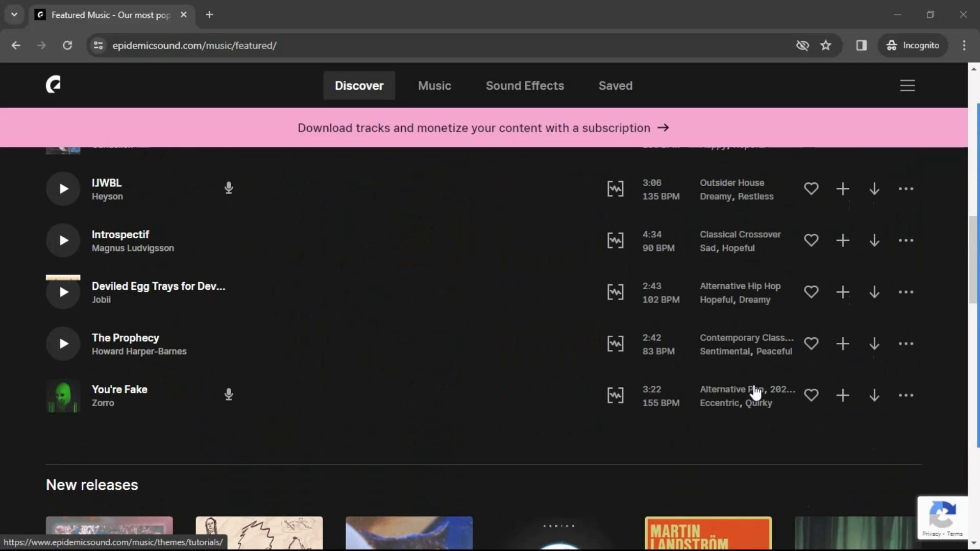
Task: Click the Epidemic Sound logo
Action: coord(53,85)
